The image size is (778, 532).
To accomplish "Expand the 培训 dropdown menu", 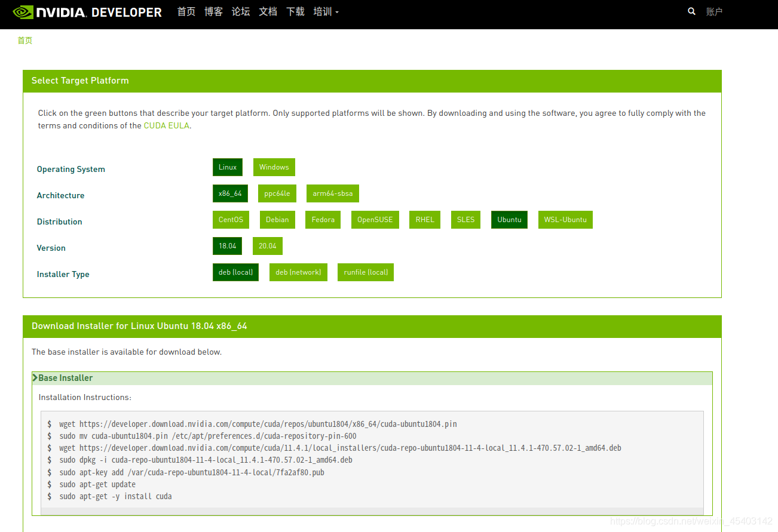I will pos(326,11).
